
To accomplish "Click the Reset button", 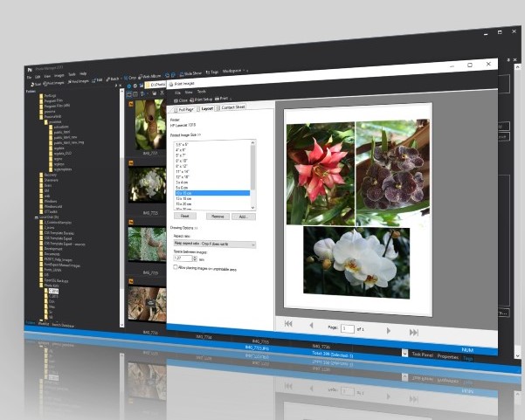I will click(x=185, y=216).
